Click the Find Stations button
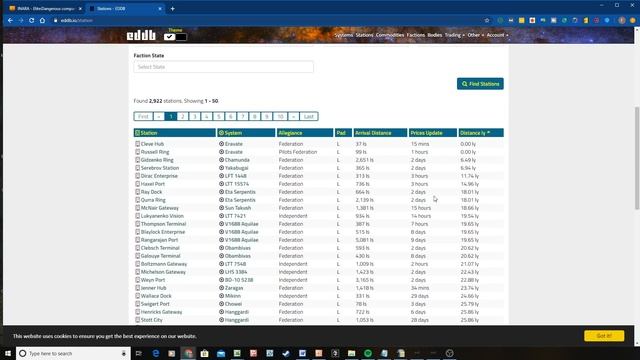Image resolution: width=640 pixels, height=360 pixels. click(480, 84)
